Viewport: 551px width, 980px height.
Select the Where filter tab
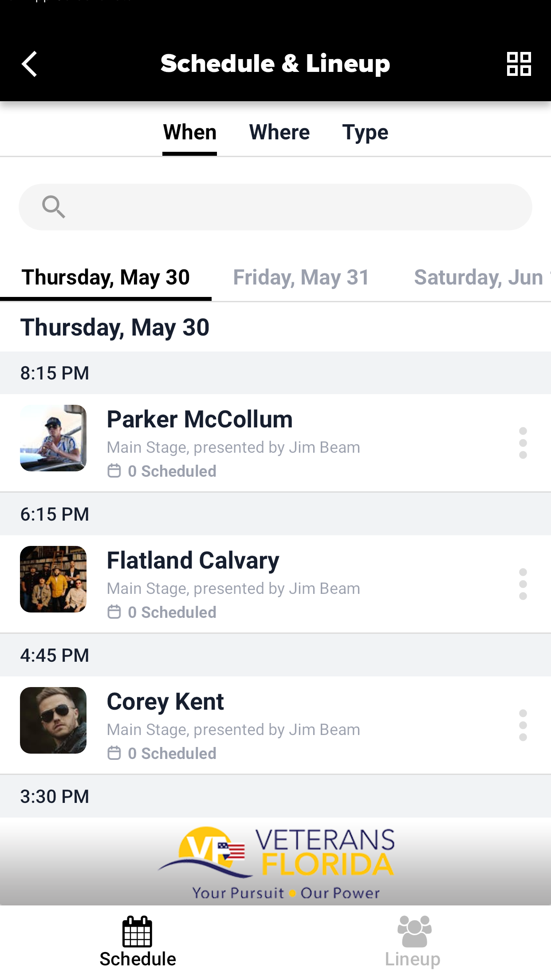(x=279, y=132)
